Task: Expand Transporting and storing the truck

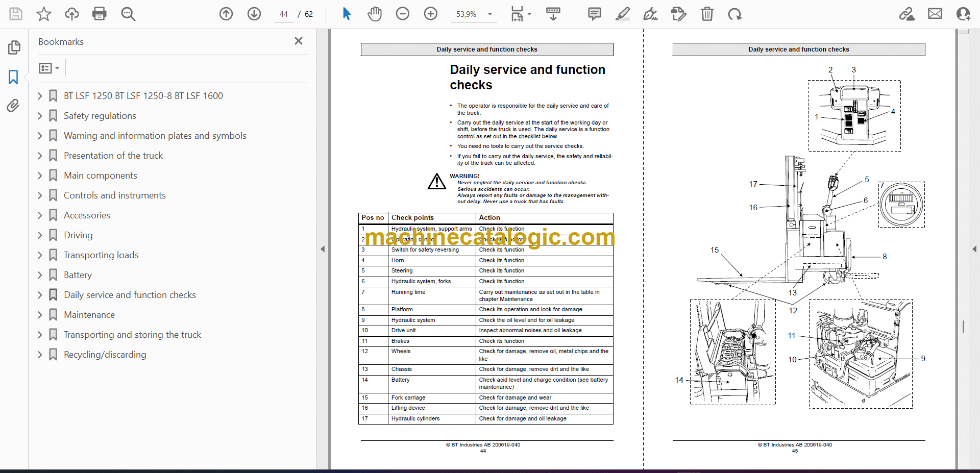Action: tap(40, 335)
